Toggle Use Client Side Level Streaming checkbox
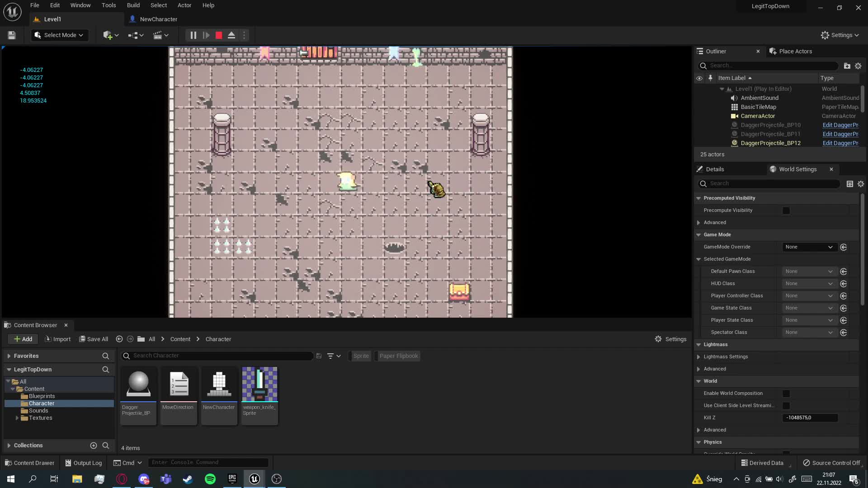Viewport: 868px width, 488px height. (x=786, y=406)
